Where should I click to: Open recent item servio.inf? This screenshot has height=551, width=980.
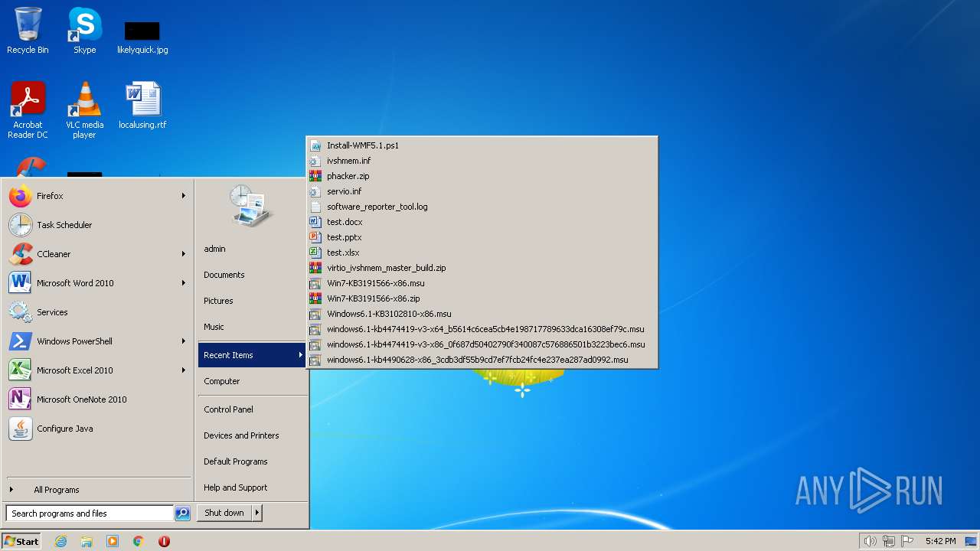482,191
